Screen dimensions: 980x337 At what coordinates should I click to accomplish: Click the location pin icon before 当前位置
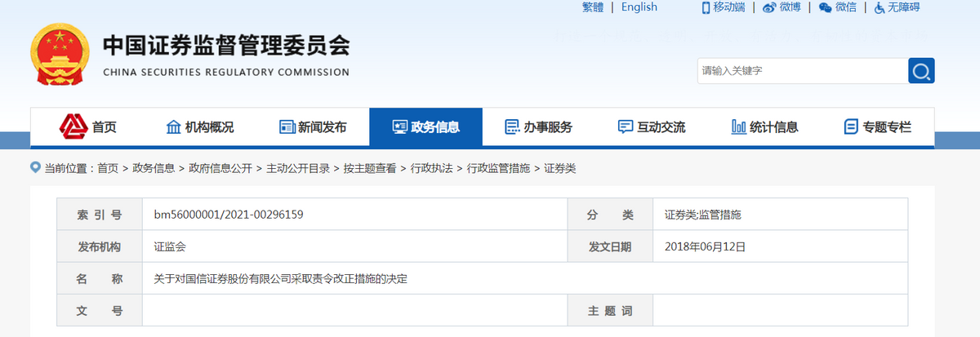click(x=35, y=167)
